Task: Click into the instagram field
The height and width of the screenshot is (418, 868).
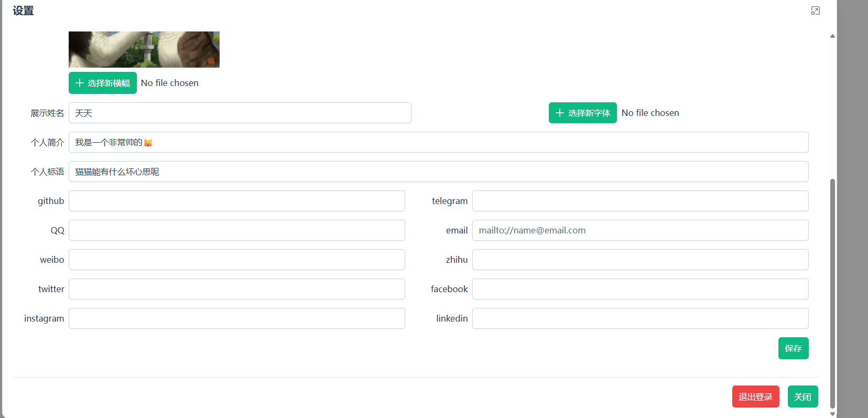Action: pyautogui.click(x=237, y=318)
